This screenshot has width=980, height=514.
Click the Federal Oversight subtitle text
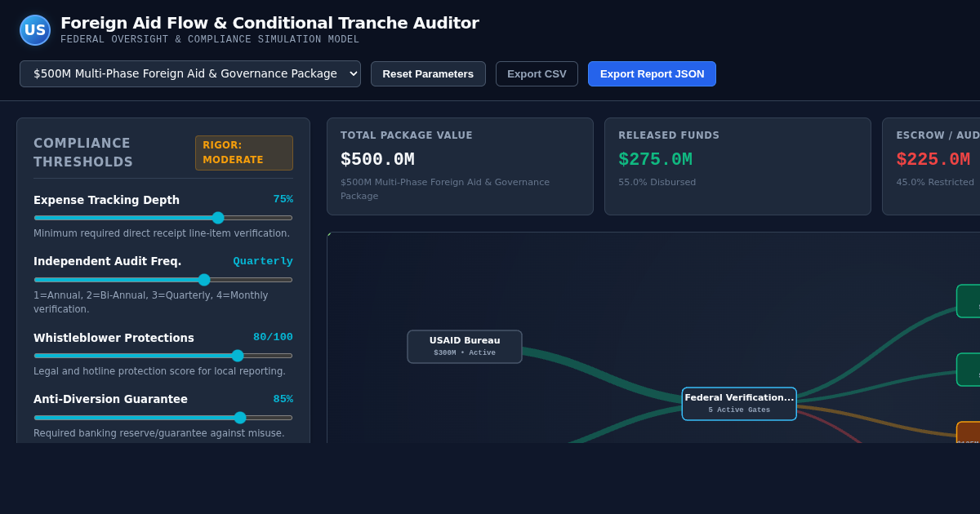210,39
